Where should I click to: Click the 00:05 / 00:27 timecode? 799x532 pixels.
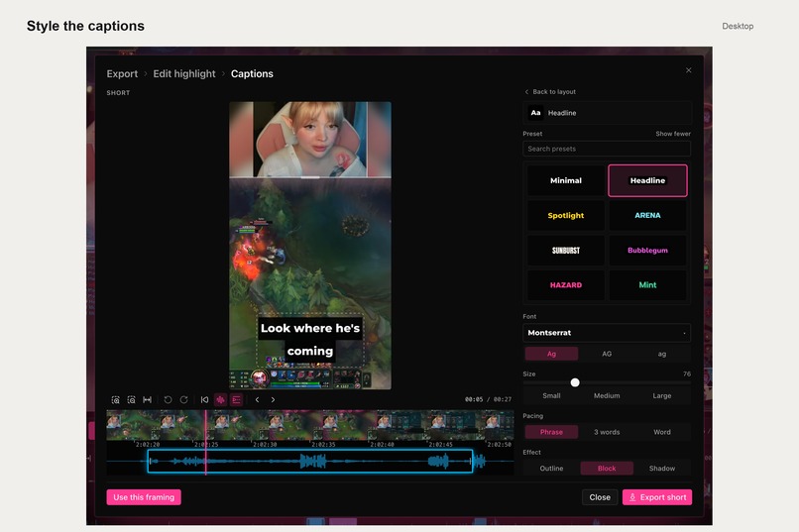click(x=488, y=399)
